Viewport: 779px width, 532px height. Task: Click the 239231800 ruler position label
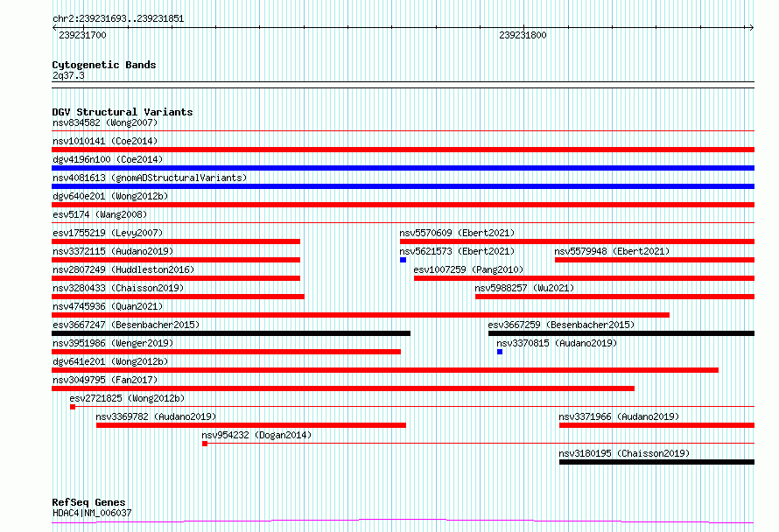[x=523, y=35]
